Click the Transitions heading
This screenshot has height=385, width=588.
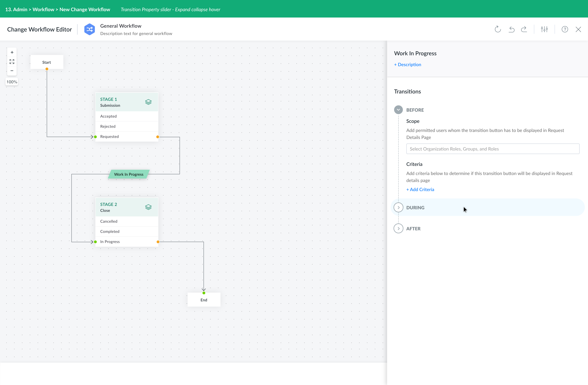click(407, 91)
